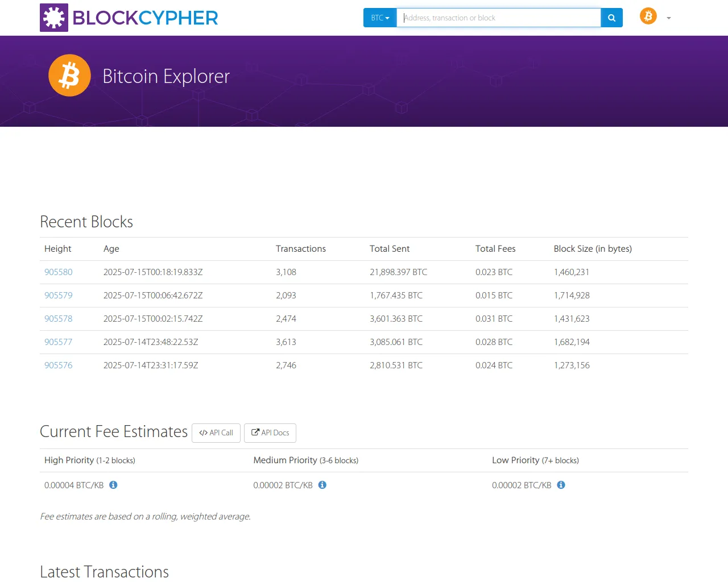Click the large Bitcoin Explorer coin logo
Image resolution: width=728 pixels, height=582 pixels.
point(69,76)
